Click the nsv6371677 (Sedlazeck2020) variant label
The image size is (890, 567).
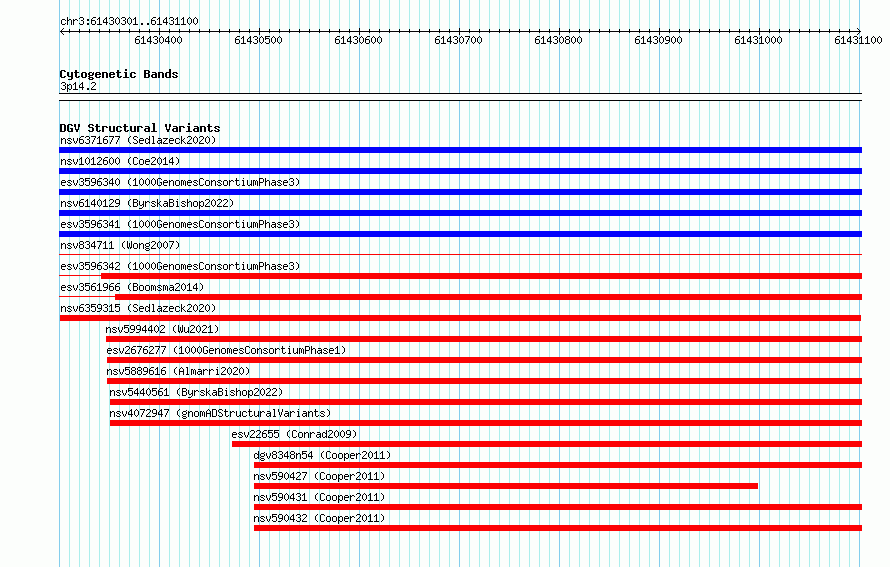click(138, 140)
